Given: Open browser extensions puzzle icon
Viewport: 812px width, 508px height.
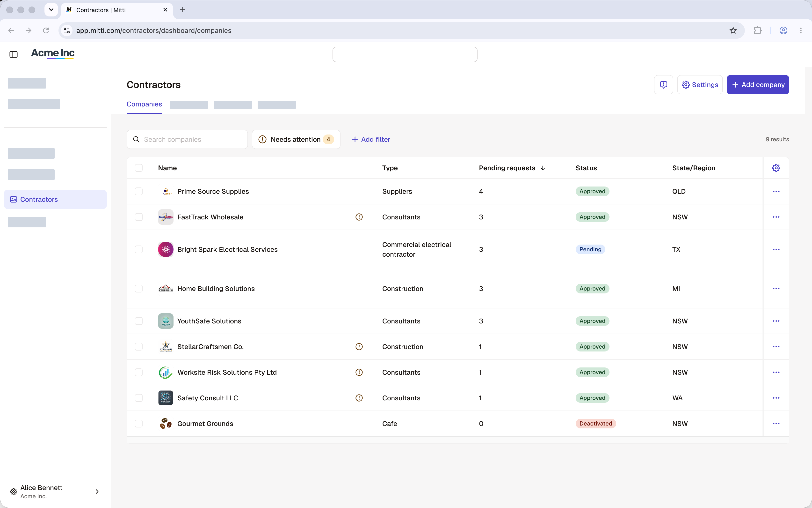Looking at the screenshot, I should (x=757, y=30).
